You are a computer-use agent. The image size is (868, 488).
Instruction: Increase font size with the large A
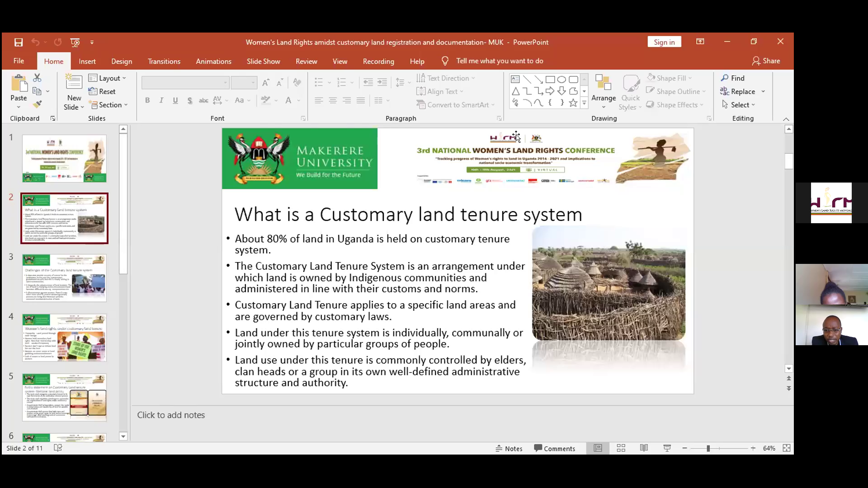[266, 82]
